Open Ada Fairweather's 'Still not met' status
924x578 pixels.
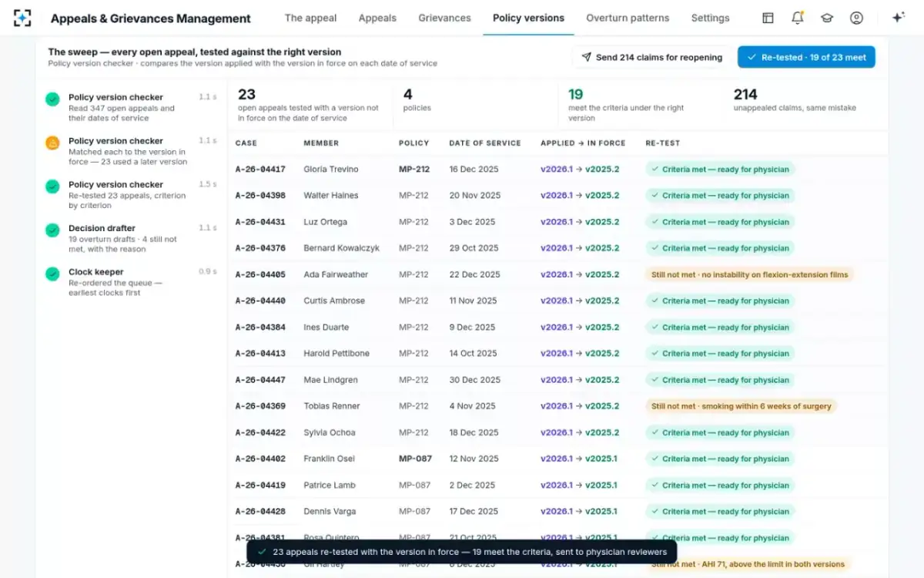749,274
